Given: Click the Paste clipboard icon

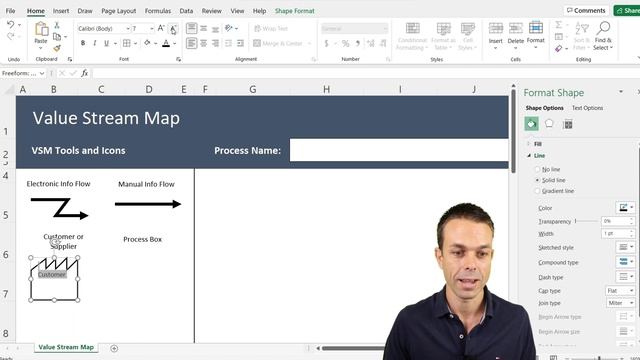Looking at the screenshot, I should click(x=41, y=29).
